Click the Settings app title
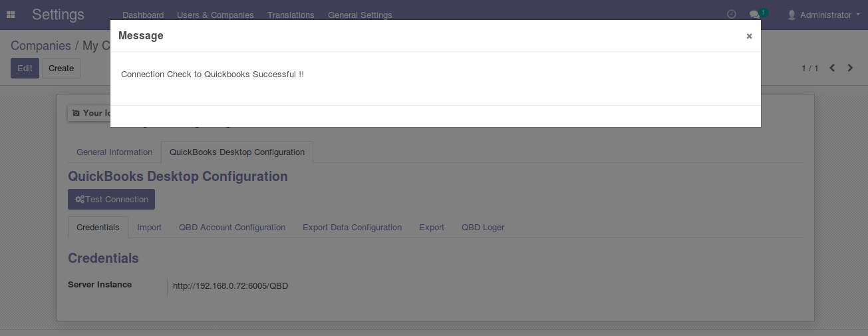Viewport: 868px width, 336px height. 58,15
